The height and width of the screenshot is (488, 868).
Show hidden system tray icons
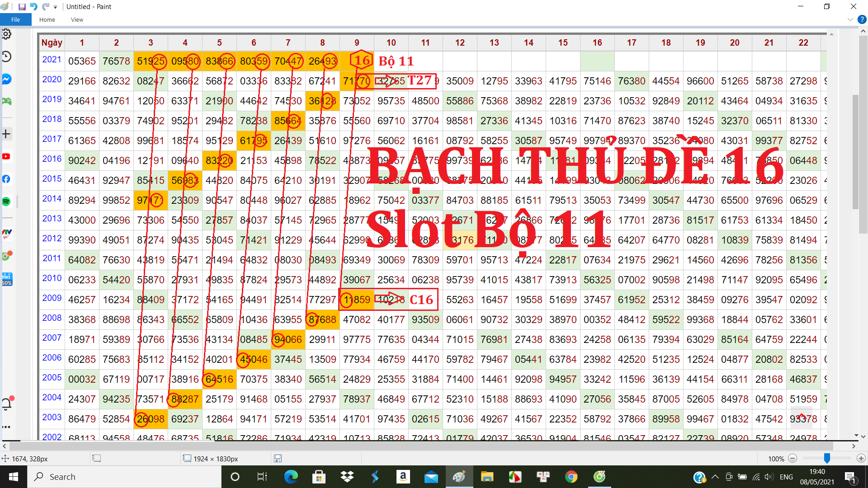[x=715, y=477]
